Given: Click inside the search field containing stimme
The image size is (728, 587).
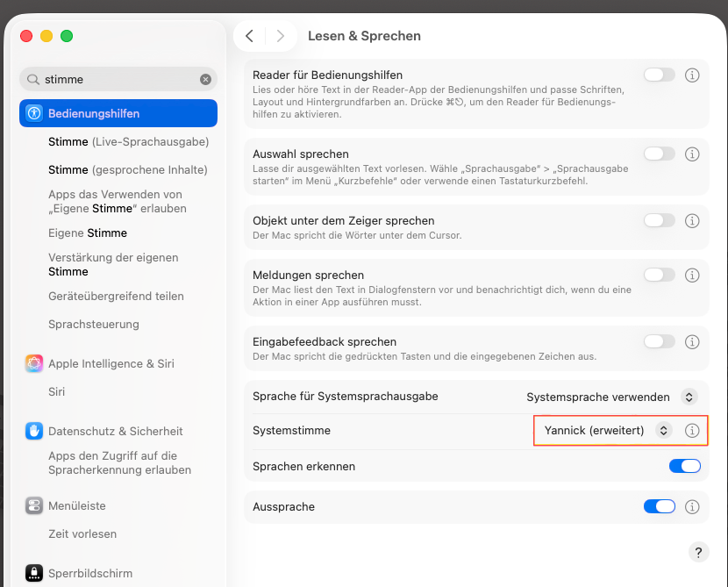Looking at the screenshot, I should 114,79.
